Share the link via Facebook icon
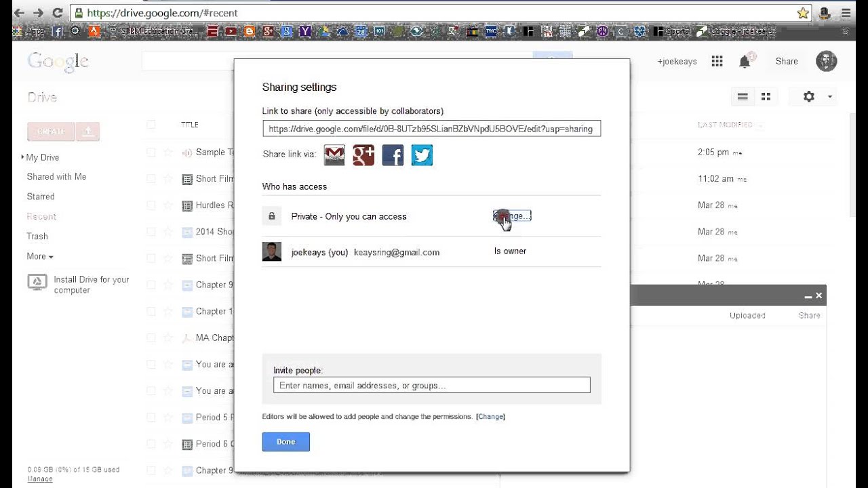The image size is (868, 488). coord(393,155)
